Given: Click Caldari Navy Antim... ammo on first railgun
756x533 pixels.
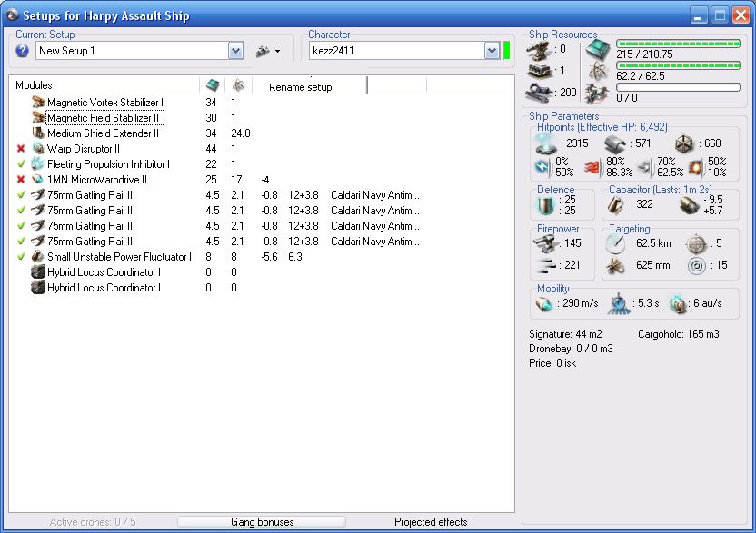Looking at the screenshot, I should click(x=375, y=195).
